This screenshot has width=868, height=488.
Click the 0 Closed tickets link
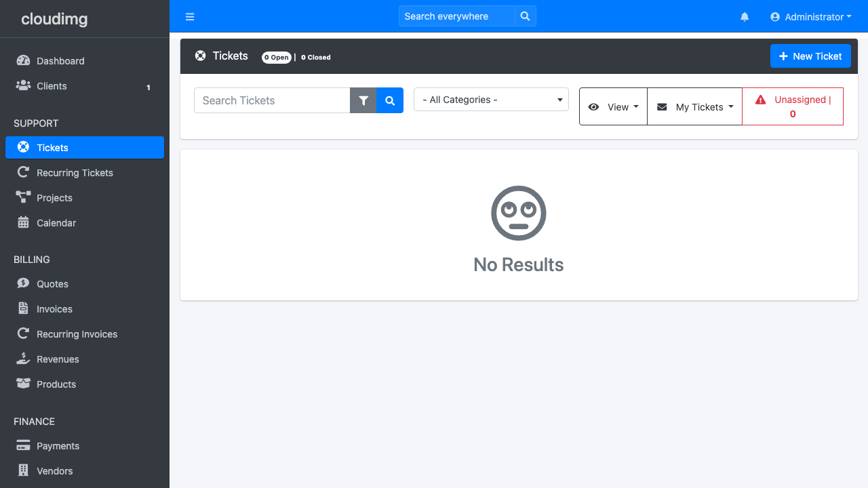(x=316, y=58)
